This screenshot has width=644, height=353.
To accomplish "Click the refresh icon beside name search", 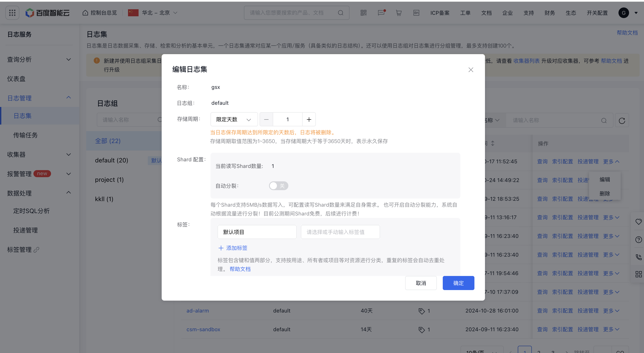I will 622,121.
